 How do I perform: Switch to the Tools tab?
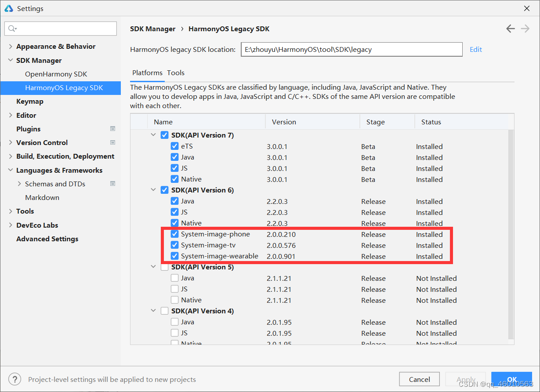pos(176,73)
